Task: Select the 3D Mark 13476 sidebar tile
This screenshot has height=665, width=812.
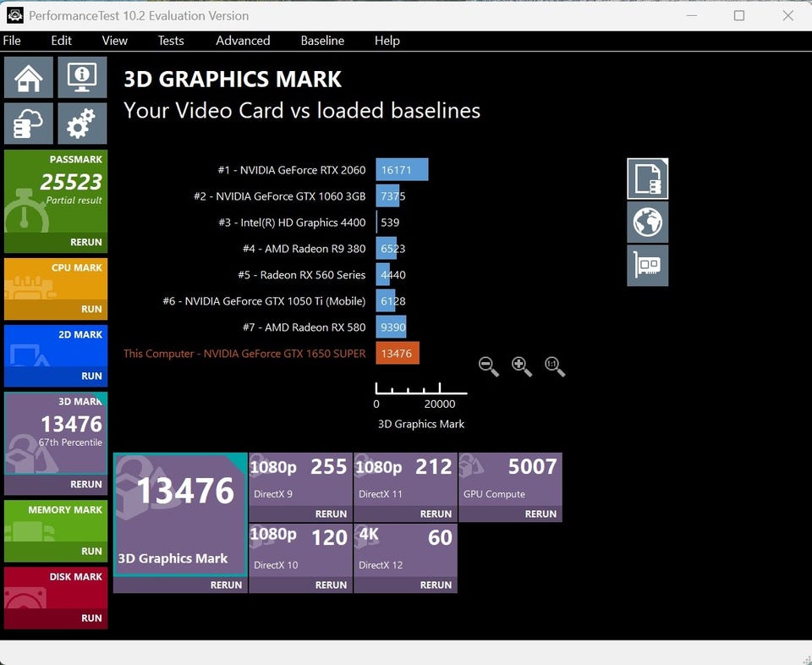Action: (56, 433)
